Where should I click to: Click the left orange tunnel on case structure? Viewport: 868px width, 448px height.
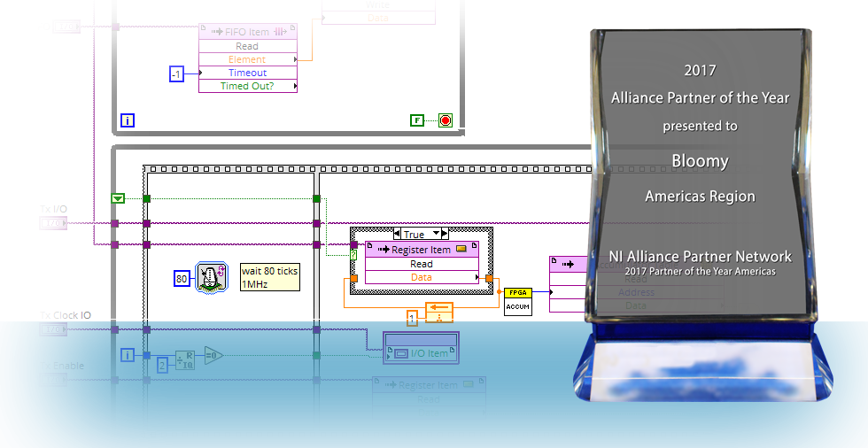point(353,278)
